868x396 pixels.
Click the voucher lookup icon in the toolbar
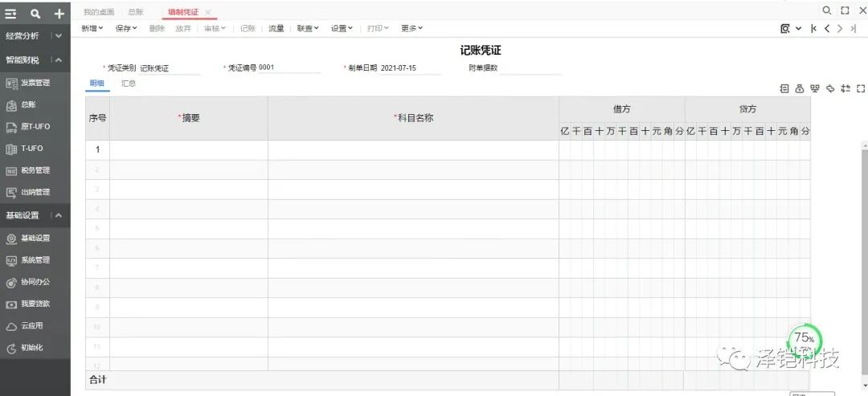(785, 28)
